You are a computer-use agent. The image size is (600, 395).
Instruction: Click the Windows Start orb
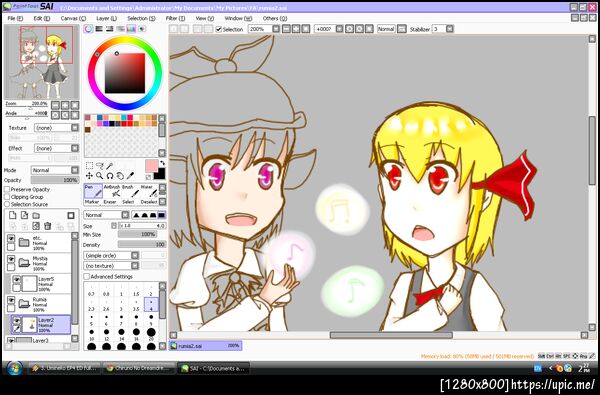tap(15, 368)
